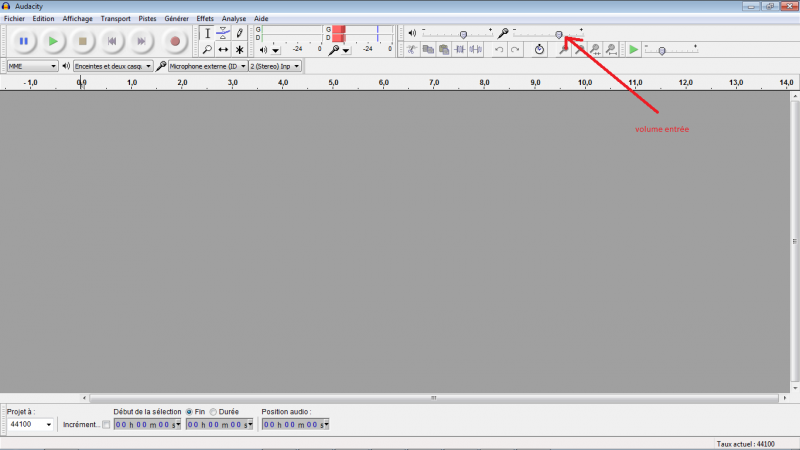Select the Zoom magnifier tool

point(207,49)
